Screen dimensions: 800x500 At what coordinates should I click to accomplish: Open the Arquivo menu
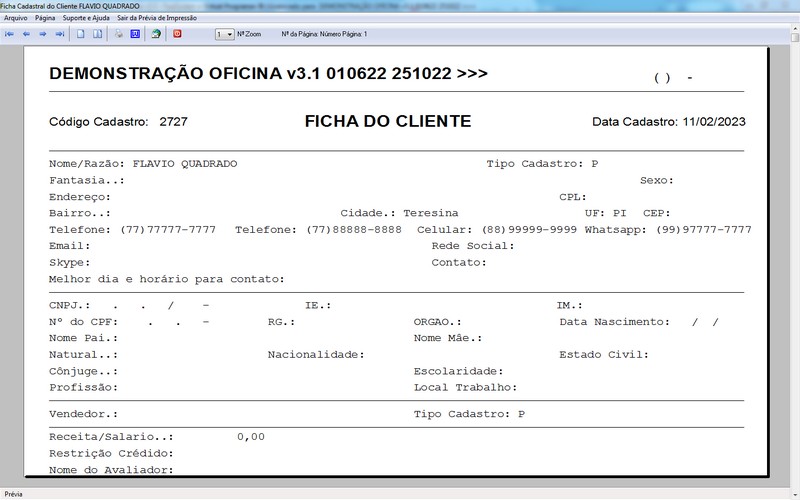tap(16, 18)
